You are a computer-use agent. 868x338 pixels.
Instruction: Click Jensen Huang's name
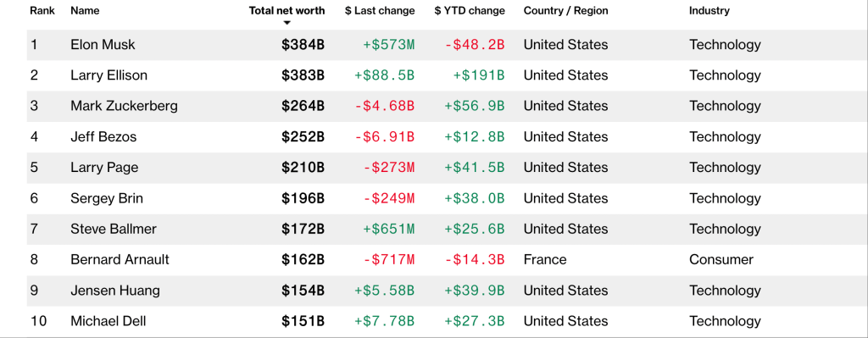tap(115, 291)
